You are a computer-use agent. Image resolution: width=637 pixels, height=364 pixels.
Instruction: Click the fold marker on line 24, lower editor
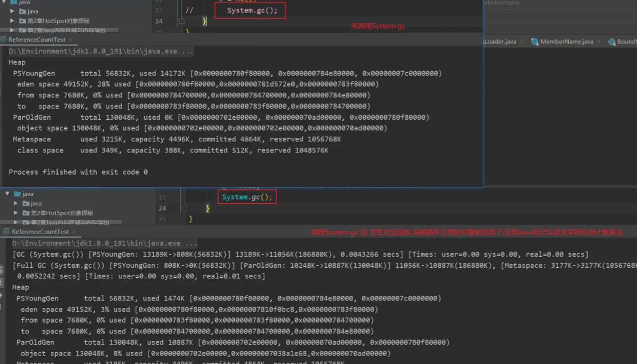[185, 208]
